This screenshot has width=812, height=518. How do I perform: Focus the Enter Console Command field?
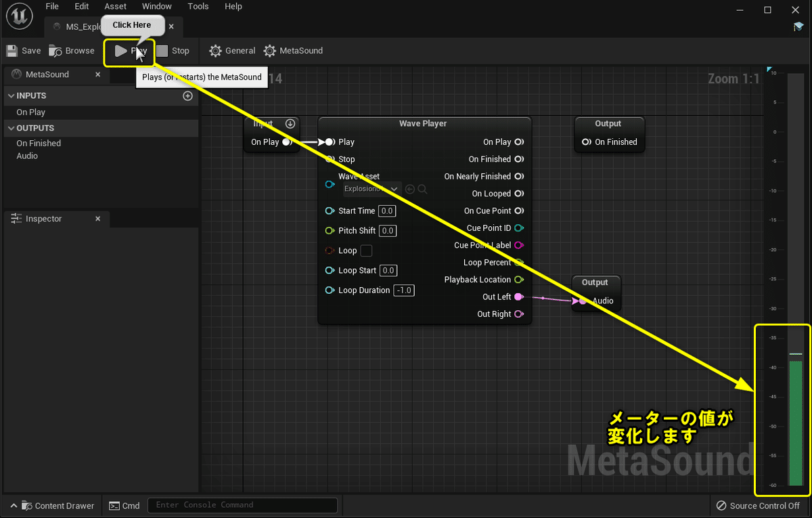click(x=242, y=505)
